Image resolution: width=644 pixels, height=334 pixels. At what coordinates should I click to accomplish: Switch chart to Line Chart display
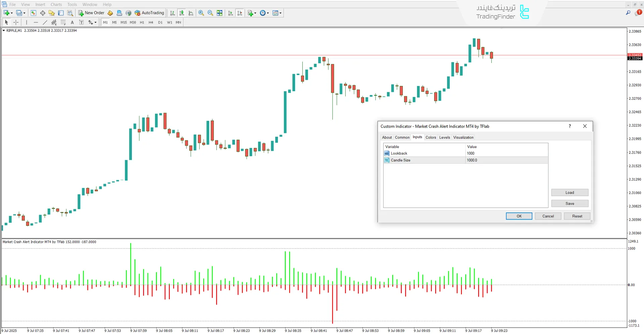click(x=191, y=13)
